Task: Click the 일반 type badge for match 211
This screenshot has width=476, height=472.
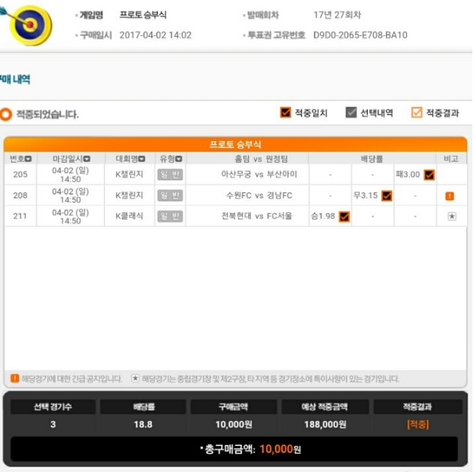Action: tap(170, 216)
